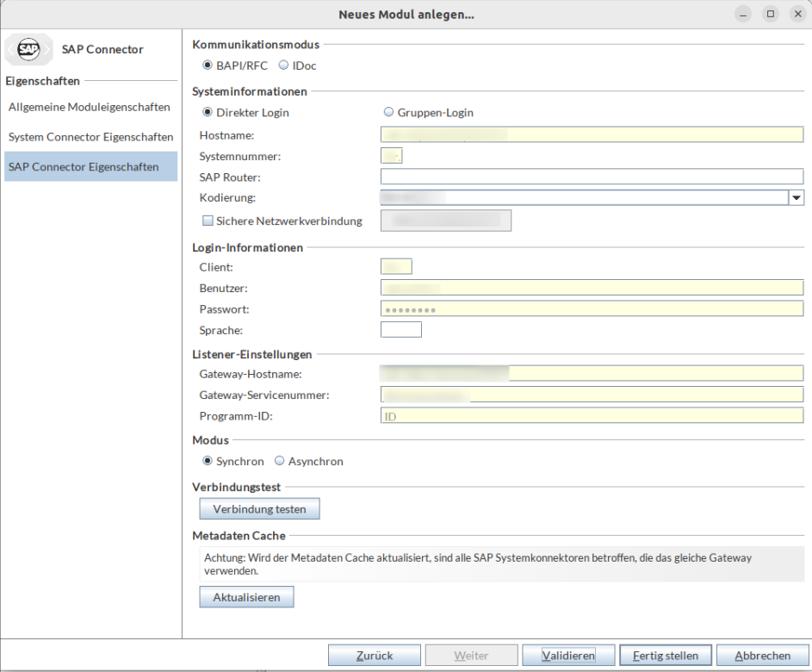Select the BAPI/RFC communication mode
Screen dimensions: 812x672
pyautogui.click(x=207, y=65)
